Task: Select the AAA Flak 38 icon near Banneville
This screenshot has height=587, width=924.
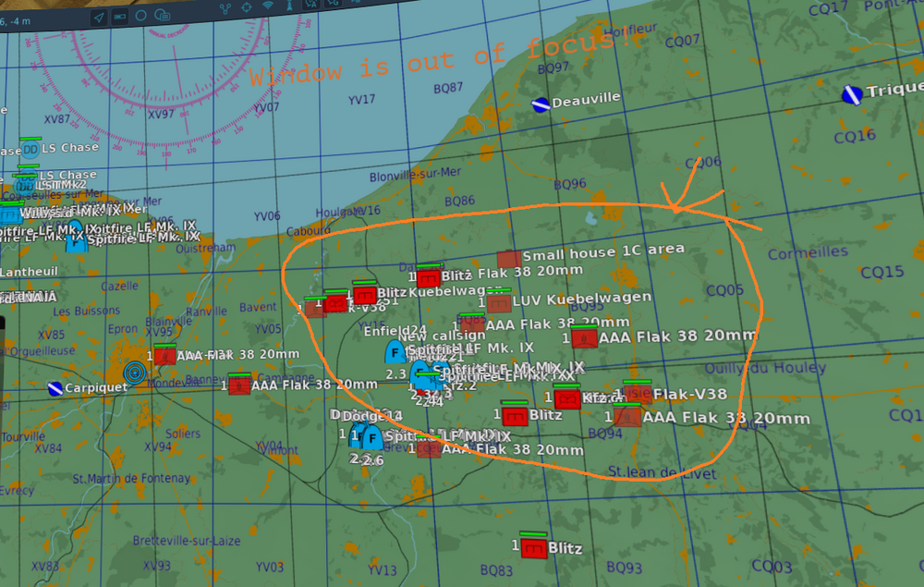Action: pyautogui.click(x=239, y=386)
